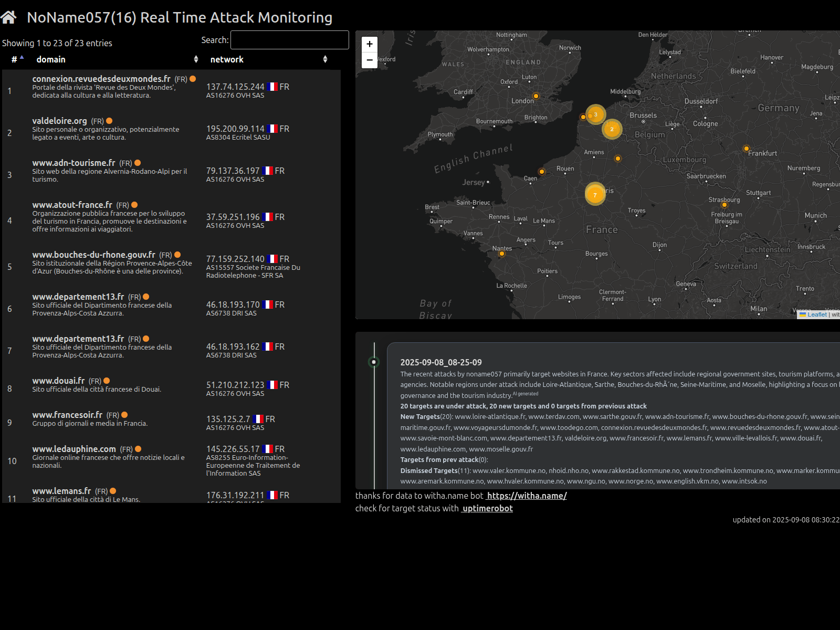
Task: Sort table using domain column arrows
Action: [196, 59]
